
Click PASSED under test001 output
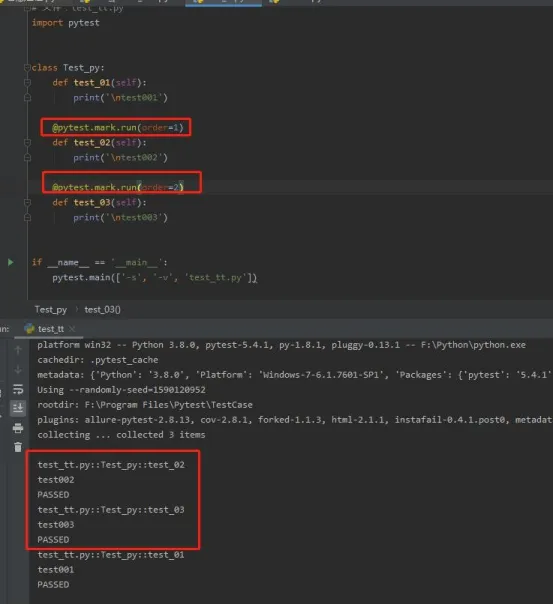click(53, 585)
